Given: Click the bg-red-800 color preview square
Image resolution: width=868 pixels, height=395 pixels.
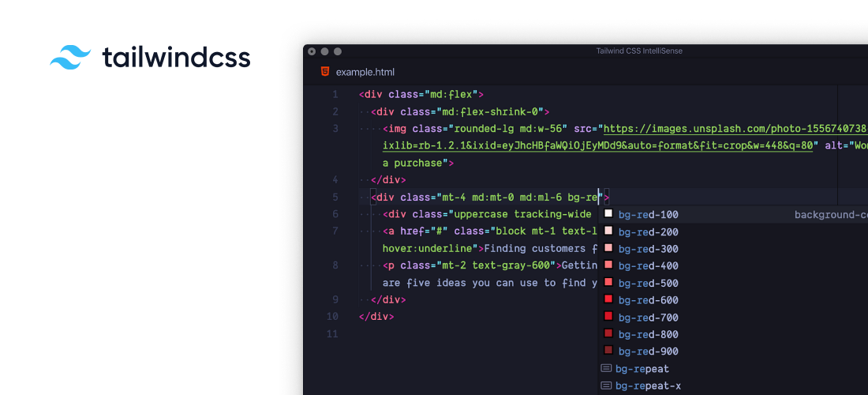Looking at the screenshot, I should pyautogui.click(x=608, y=333).
